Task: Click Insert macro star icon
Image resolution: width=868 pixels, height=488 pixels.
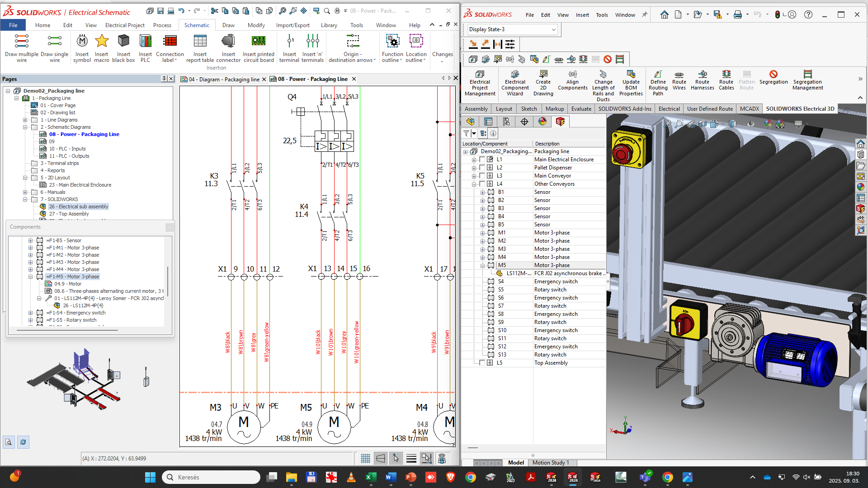Action: click(x=102, y=48)
